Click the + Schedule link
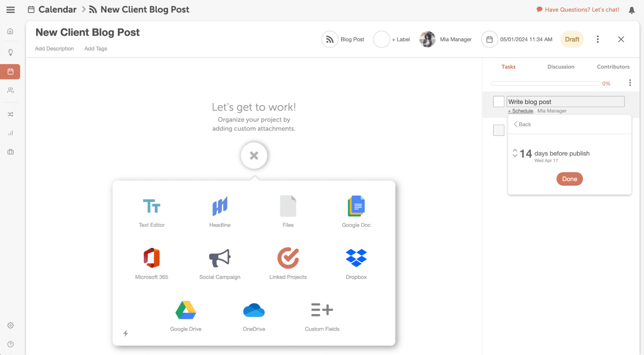Screen dimensions: 644x355 click(520, 111)
